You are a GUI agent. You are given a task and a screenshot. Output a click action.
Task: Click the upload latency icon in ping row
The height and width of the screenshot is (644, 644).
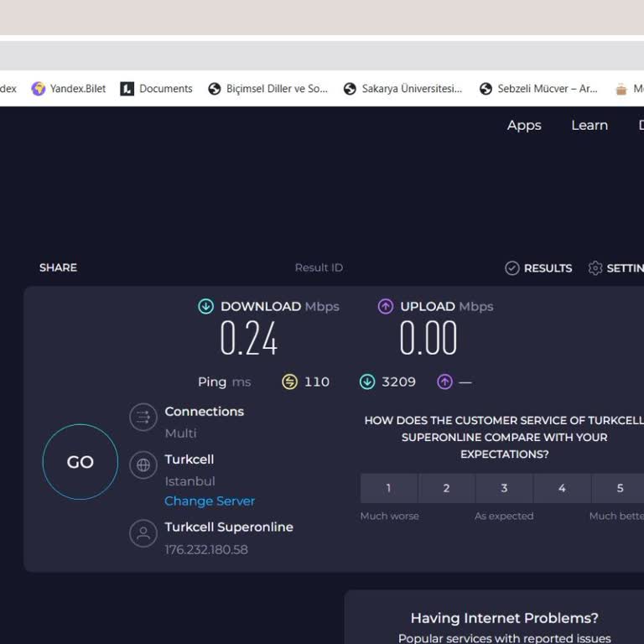point(444,382)
